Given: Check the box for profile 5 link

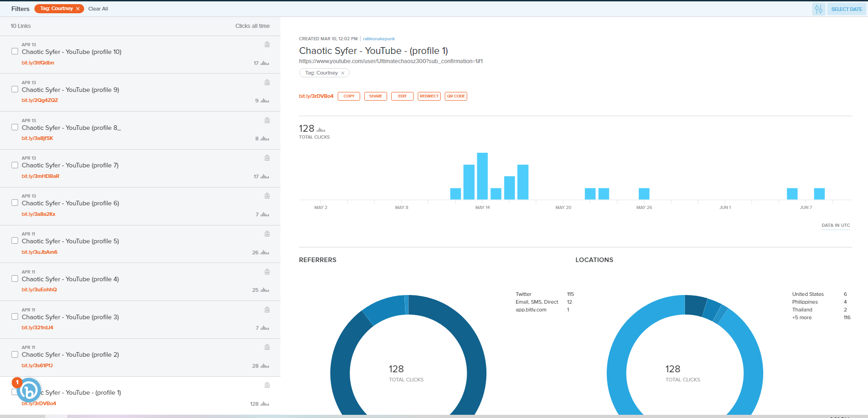Looking at the screenshot, I should [x=15, y=241].
